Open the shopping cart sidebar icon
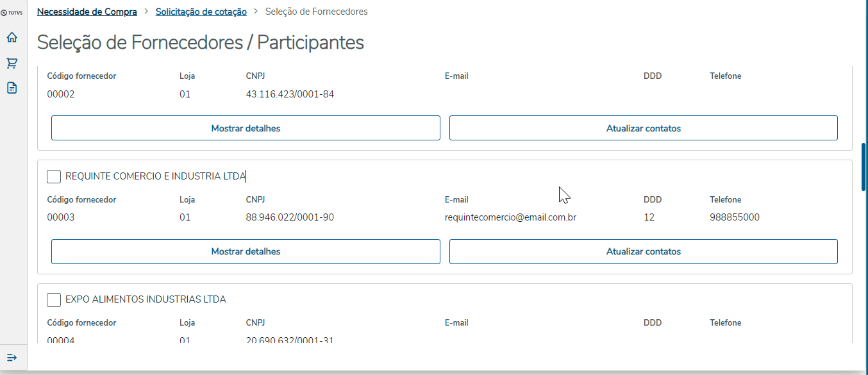This screenshot has width=868, height=375. coord(12,63)
